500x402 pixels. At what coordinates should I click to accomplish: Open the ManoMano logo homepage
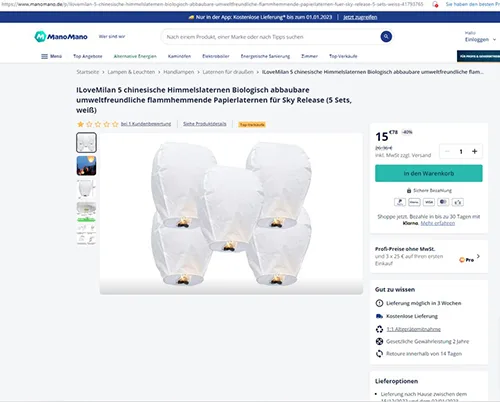click(61, 37)
